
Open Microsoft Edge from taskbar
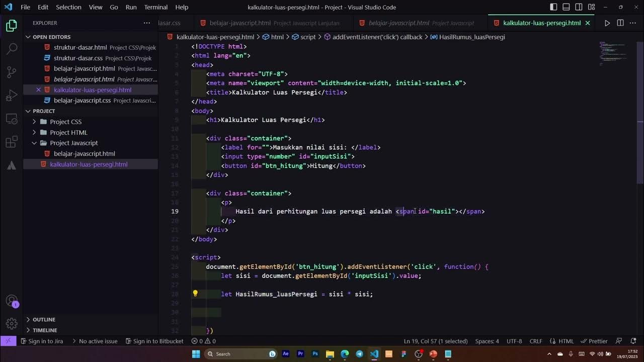(x=345, y=354)
